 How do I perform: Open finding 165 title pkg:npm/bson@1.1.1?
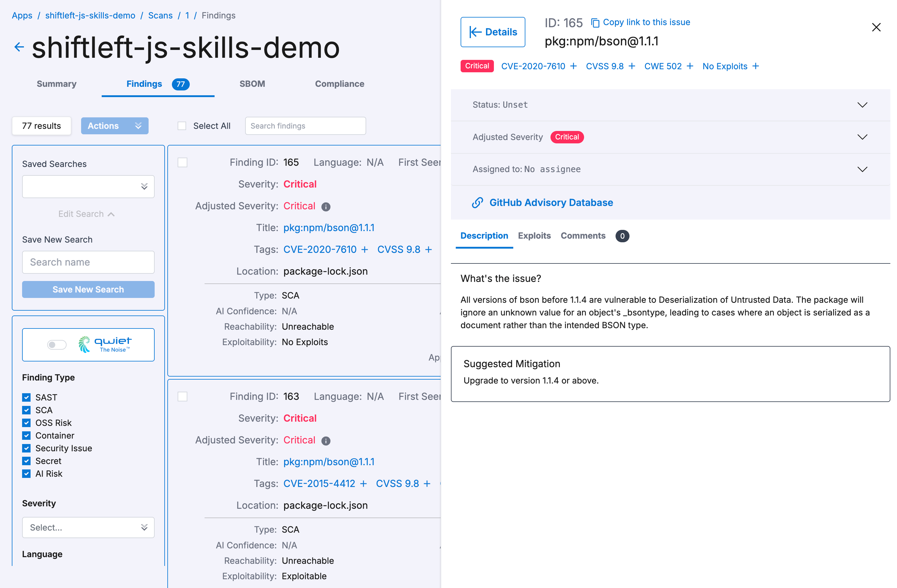329,228
